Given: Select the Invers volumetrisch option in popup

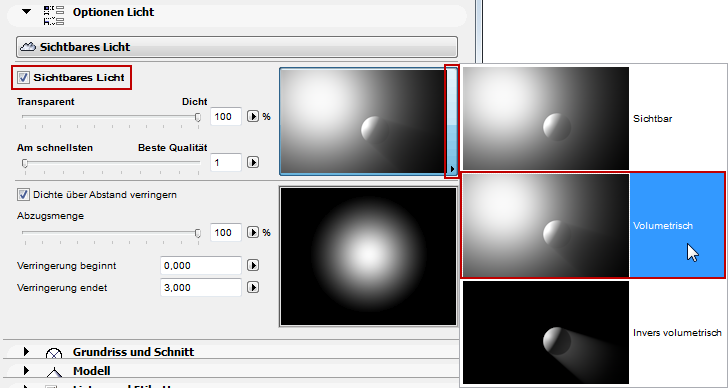Looking at the screenshot, I should (592, 332).
